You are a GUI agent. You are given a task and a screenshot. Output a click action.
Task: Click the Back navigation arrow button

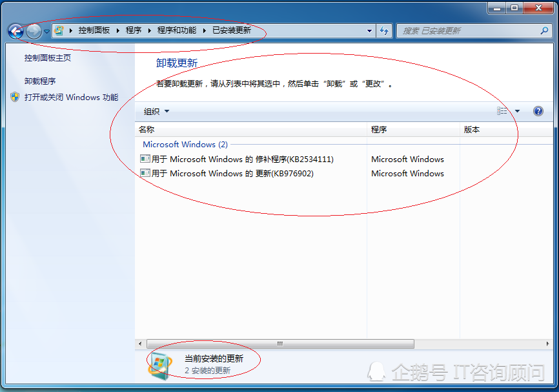15,32
